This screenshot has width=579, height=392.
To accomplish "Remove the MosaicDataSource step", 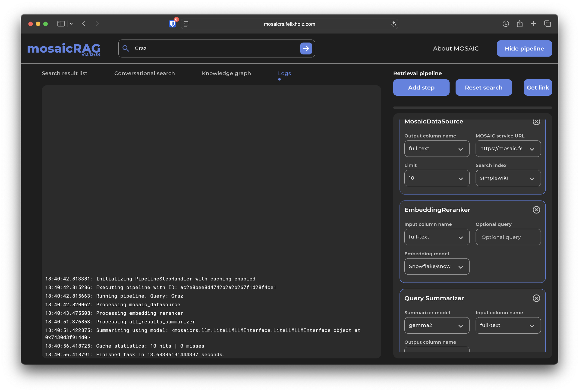I will (536, 122).
